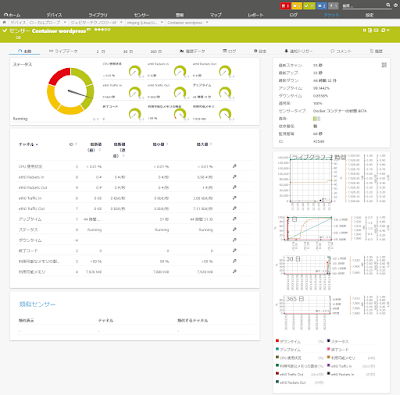Click the CPU 使用状況 gauge
The height and width of the screenshot is (395, 400).
click(x=135, y=71)
